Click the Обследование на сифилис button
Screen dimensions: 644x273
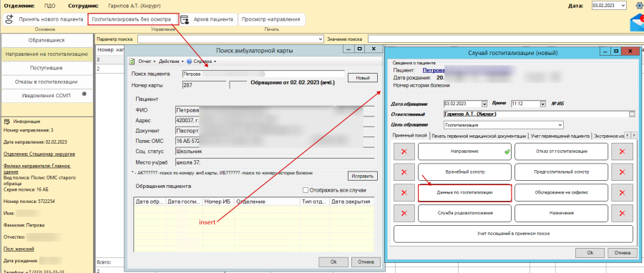click(561, 193)
